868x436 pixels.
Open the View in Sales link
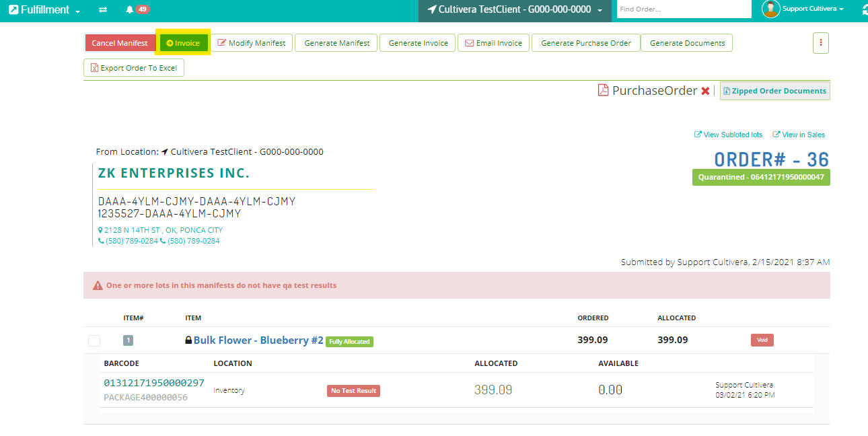point(799,135)
